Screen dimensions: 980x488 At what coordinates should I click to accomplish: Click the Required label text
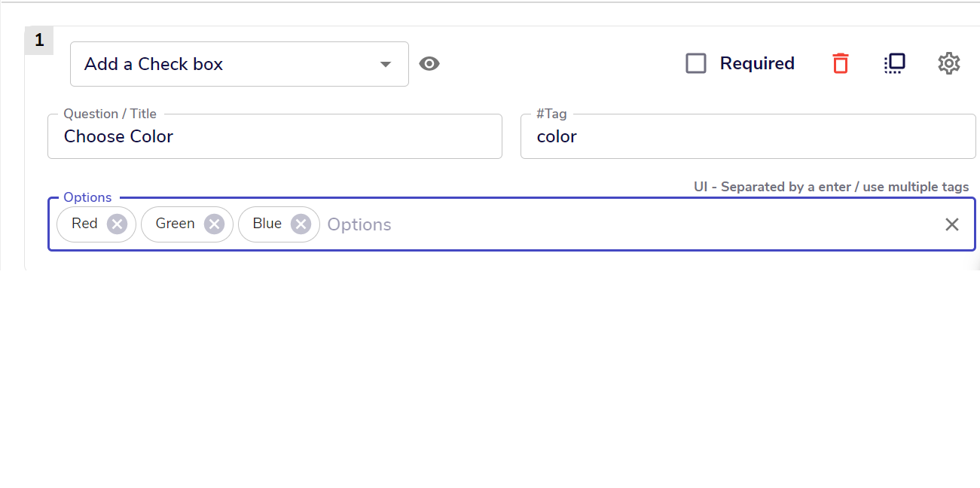click(757, 63)
